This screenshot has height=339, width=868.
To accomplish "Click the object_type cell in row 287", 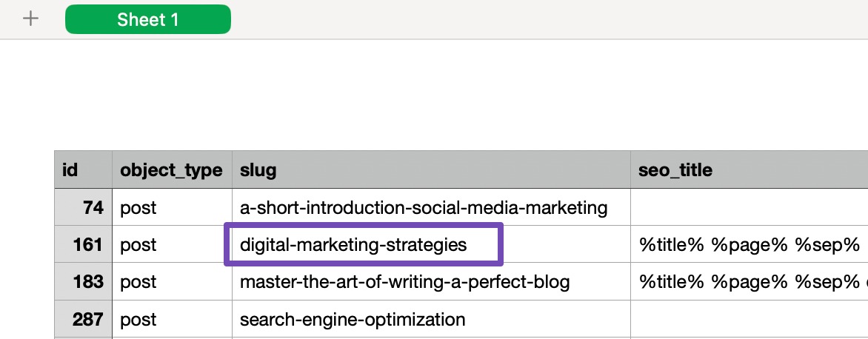I will tap(171, 320).
